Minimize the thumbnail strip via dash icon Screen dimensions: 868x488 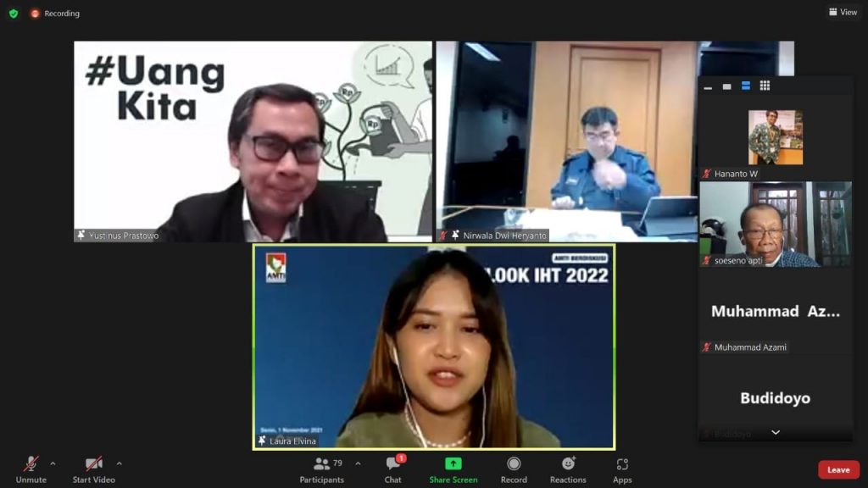(708, 86)
